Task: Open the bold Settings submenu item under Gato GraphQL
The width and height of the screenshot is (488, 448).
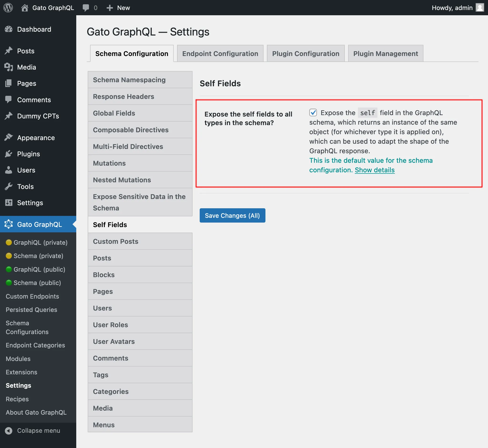Action: (x=18, y=386)
